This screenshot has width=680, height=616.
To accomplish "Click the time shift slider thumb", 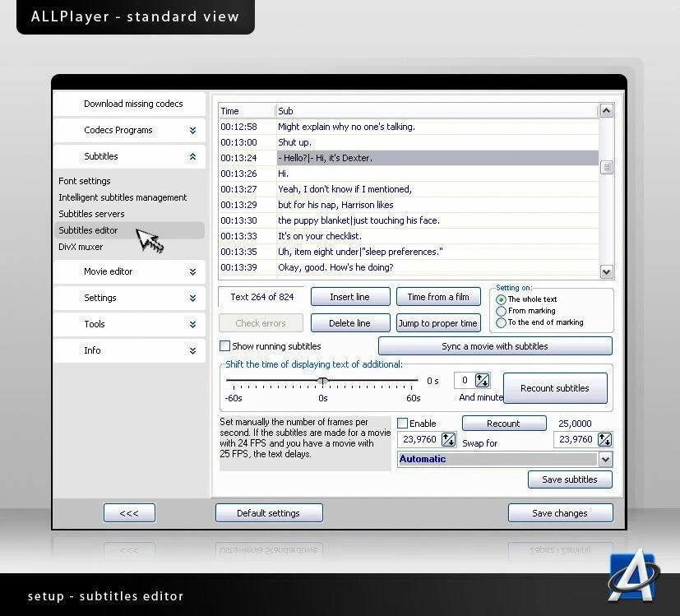I will coord(322,382).
